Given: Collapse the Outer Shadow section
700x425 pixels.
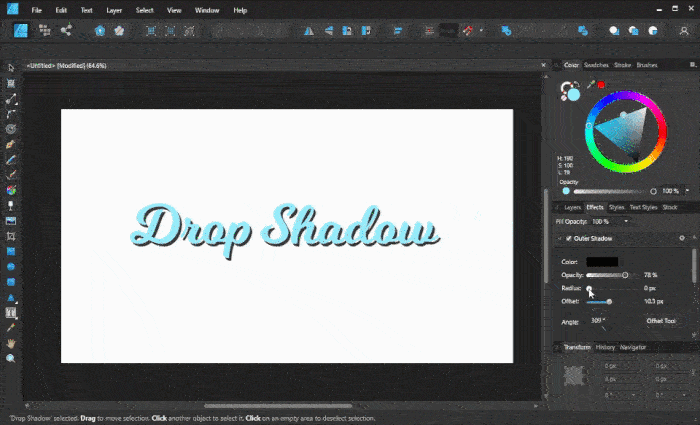Looking at the screenshot, I should tap(559, 238).
